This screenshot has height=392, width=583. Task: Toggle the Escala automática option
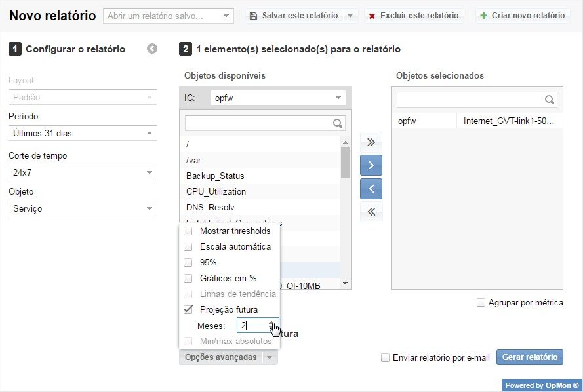click(x=188, y=246)
